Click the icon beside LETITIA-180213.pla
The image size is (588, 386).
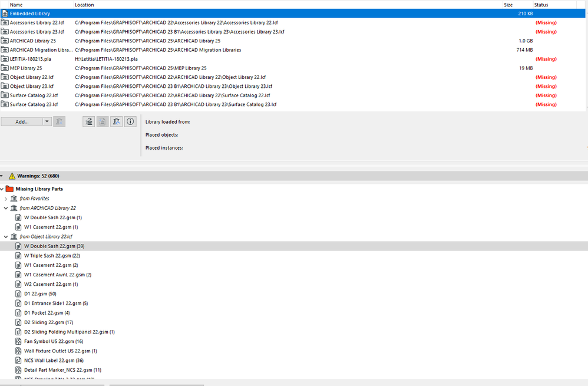5,59
